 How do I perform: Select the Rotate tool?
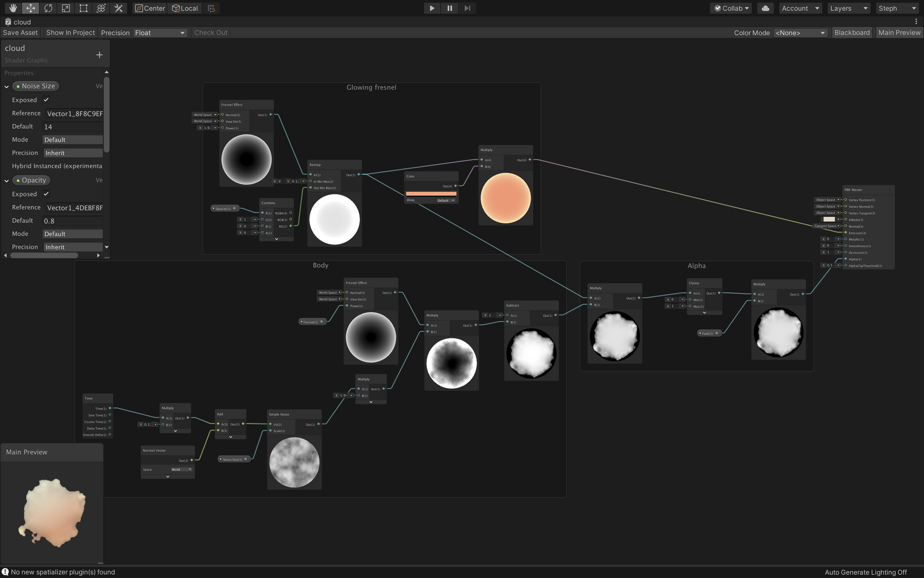click(48, 8)
